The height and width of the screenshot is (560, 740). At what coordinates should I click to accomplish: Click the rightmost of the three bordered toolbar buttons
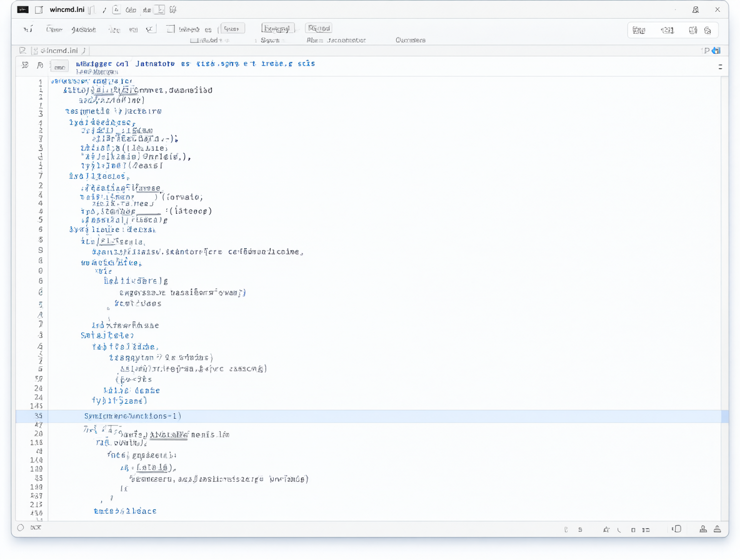tap(319, 28)
